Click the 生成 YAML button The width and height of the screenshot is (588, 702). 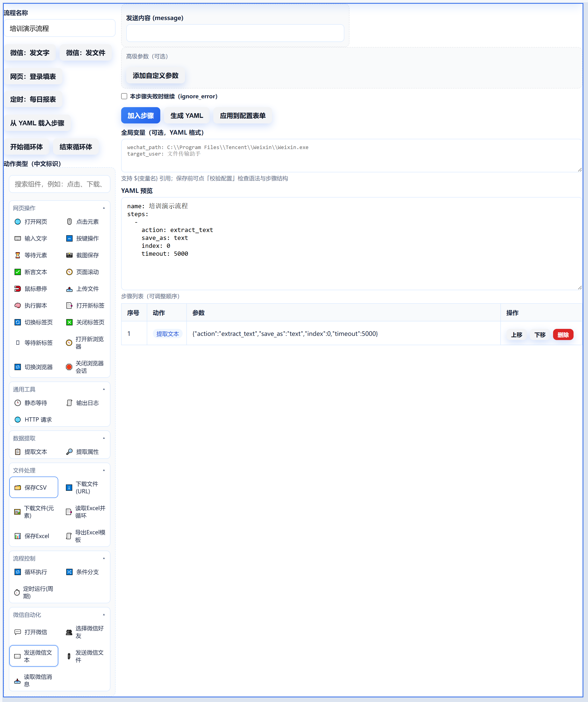coord(187,115)
